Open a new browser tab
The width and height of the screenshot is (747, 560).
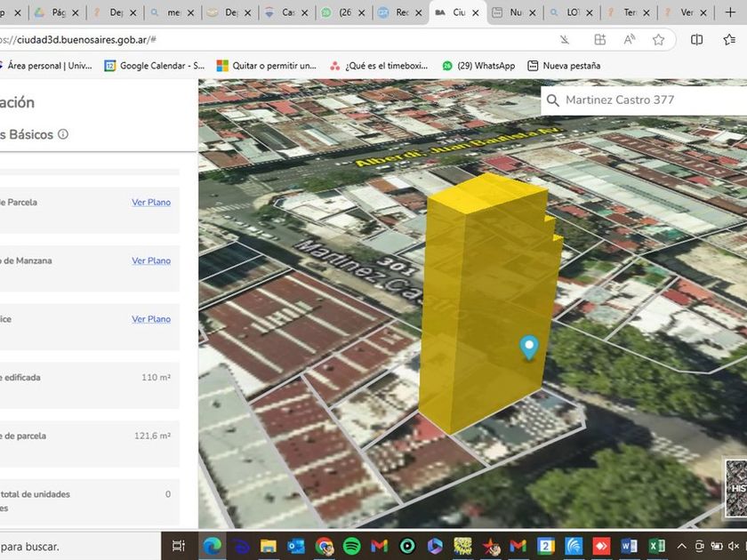coord(730,13)
